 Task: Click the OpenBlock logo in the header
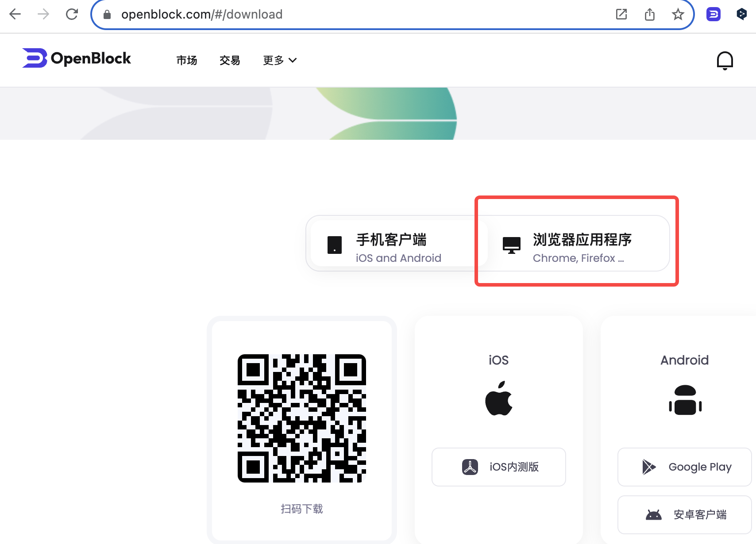tap(77, 58)
